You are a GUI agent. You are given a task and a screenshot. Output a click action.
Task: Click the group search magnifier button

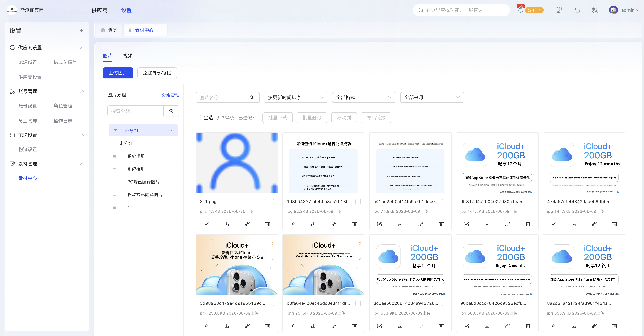(171, 111)
